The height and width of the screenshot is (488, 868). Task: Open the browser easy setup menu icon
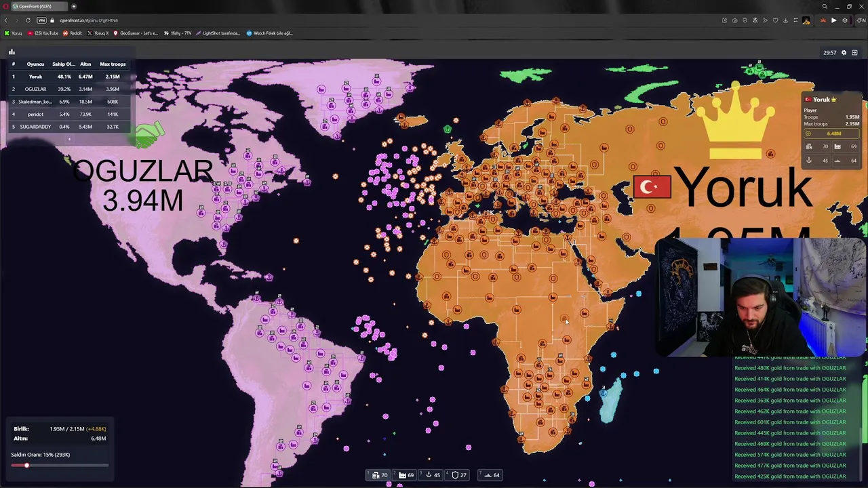click(795, 20)
